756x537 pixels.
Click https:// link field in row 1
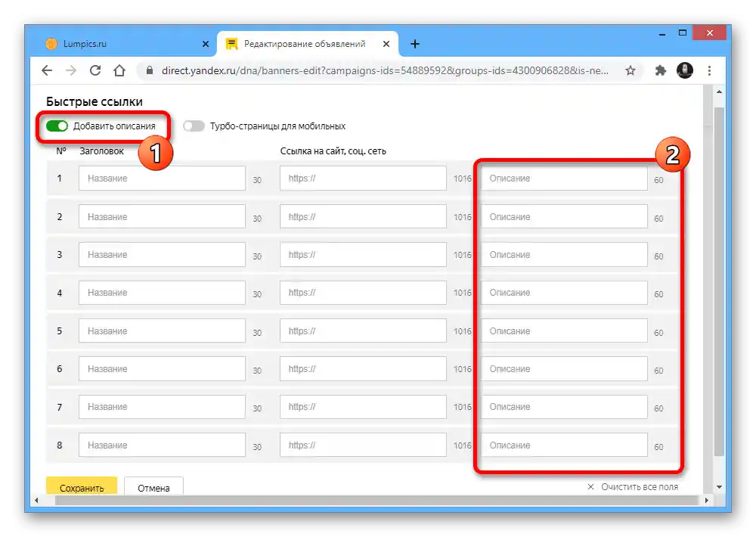pos(363,178)
